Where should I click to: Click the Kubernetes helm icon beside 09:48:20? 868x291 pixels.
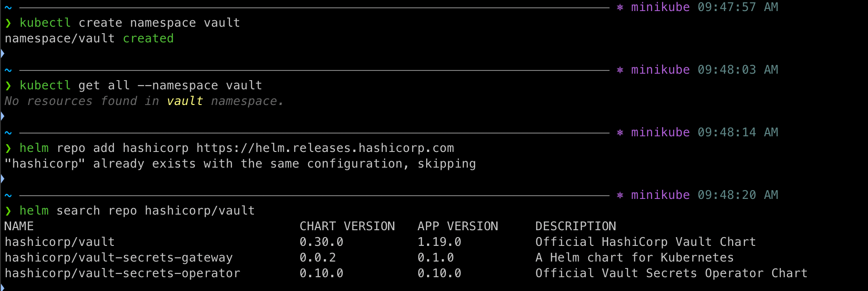620,195
